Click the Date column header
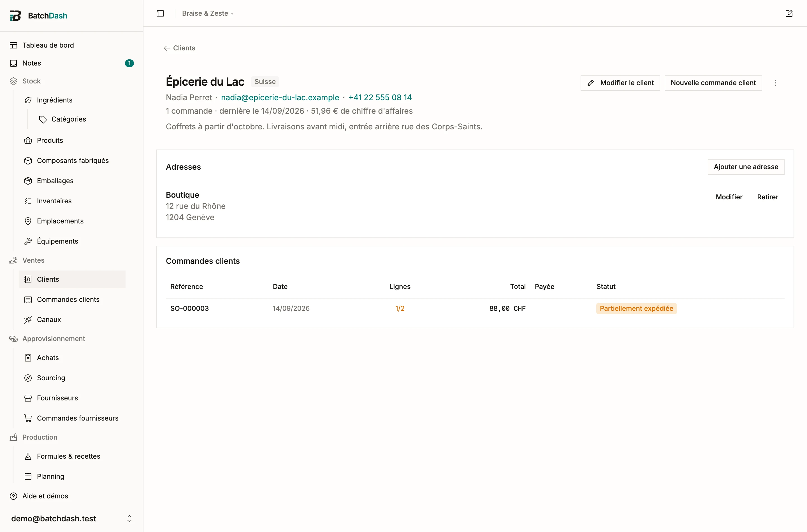The image size is (807, 532). coord(280,287)
